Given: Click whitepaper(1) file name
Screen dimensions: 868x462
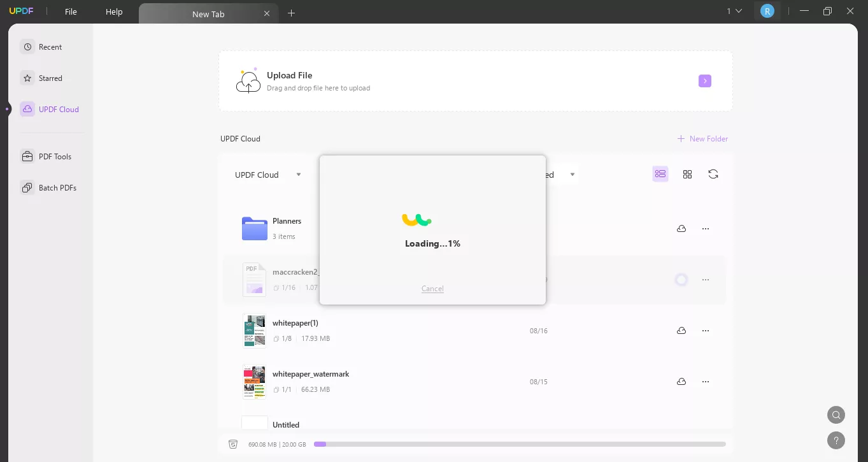Looking at the screenshot, I should click(x=295, y=323).
